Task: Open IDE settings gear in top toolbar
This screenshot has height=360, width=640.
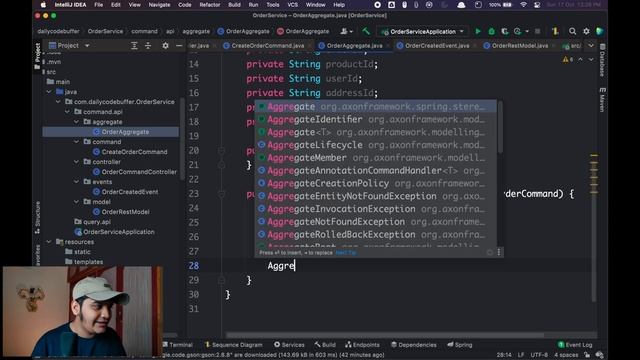Action: click(586, 31)
